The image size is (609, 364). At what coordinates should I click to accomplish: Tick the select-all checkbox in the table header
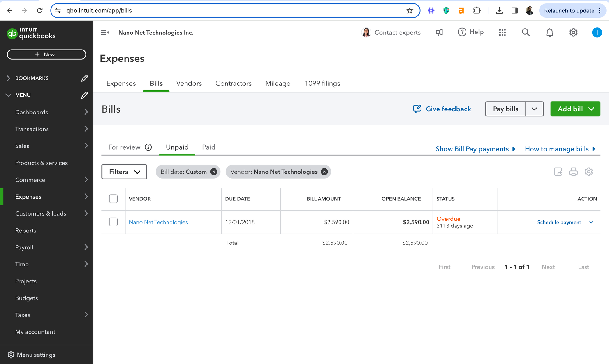point(113,199)
